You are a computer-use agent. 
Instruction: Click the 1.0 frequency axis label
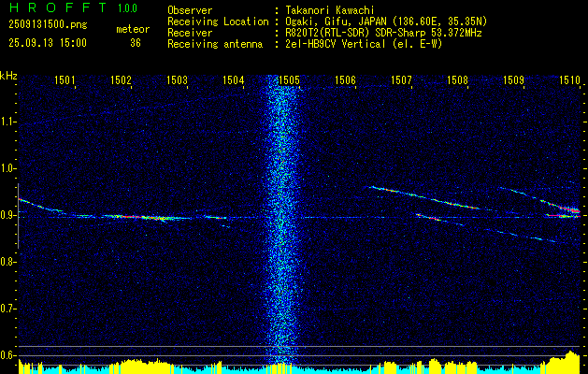click(x=7, y=169)
